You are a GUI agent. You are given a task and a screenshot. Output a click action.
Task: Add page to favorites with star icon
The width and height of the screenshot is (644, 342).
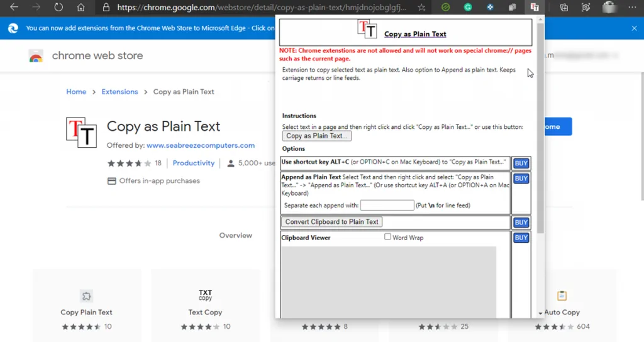[x=421, y=8]
